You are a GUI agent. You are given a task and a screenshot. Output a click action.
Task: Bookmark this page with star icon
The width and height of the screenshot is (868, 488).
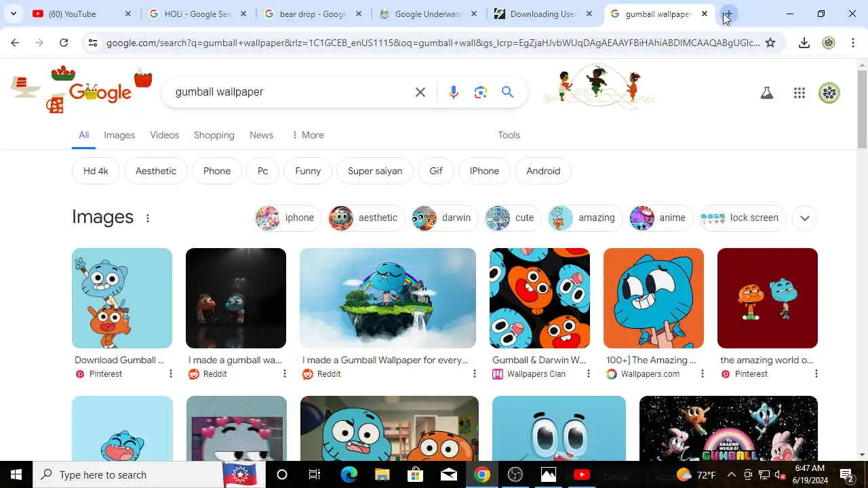pos(770,43)
